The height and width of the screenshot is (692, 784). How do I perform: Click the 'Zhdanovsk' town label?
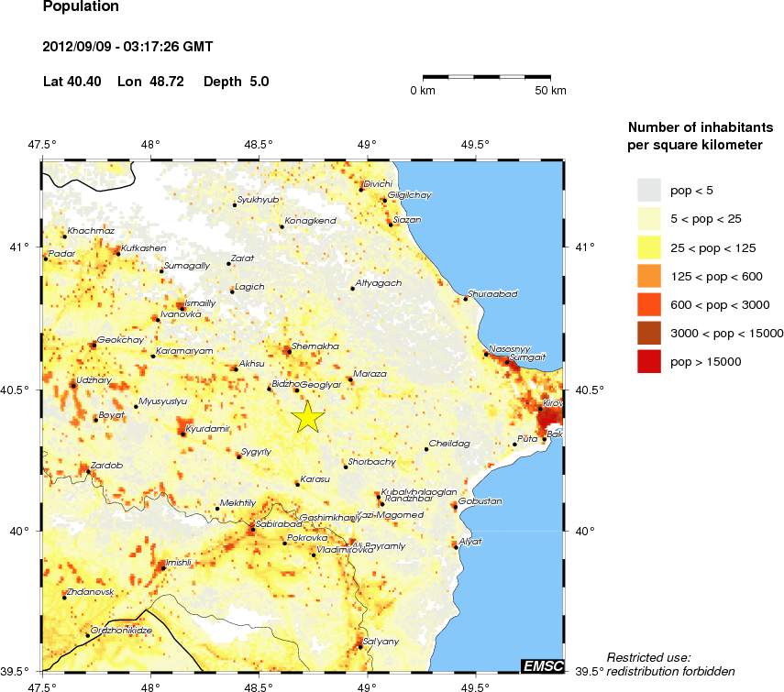coord(91,592)
